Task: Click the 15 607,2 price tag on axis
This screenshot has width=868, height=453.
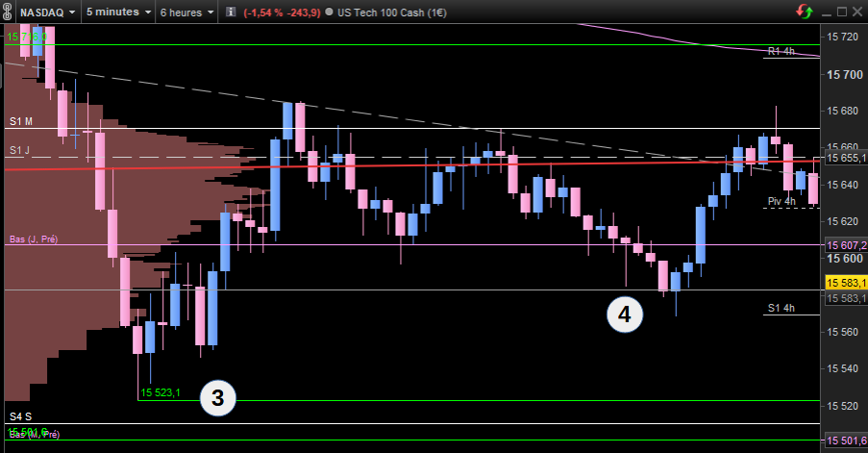Action: pos(846,245)
